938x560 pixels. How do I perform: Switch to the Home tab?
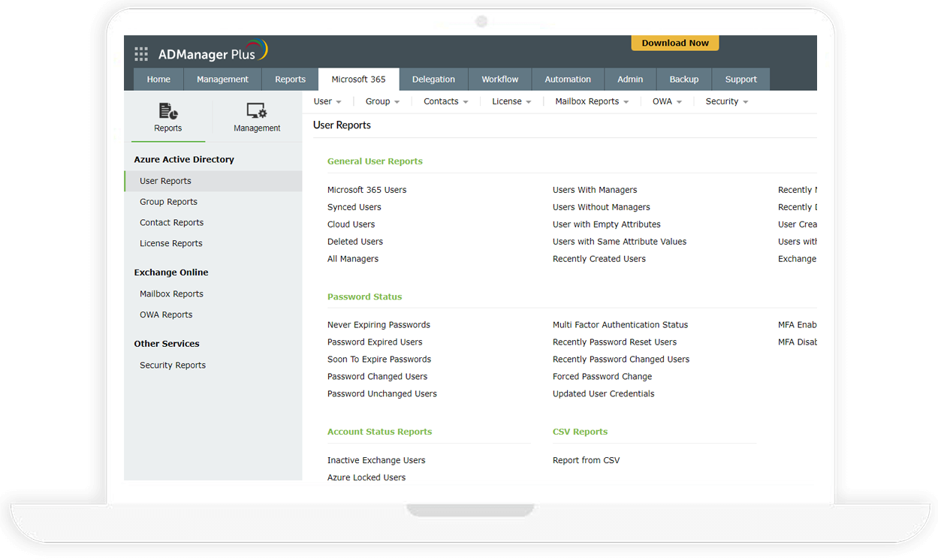[x=158, y=80]
